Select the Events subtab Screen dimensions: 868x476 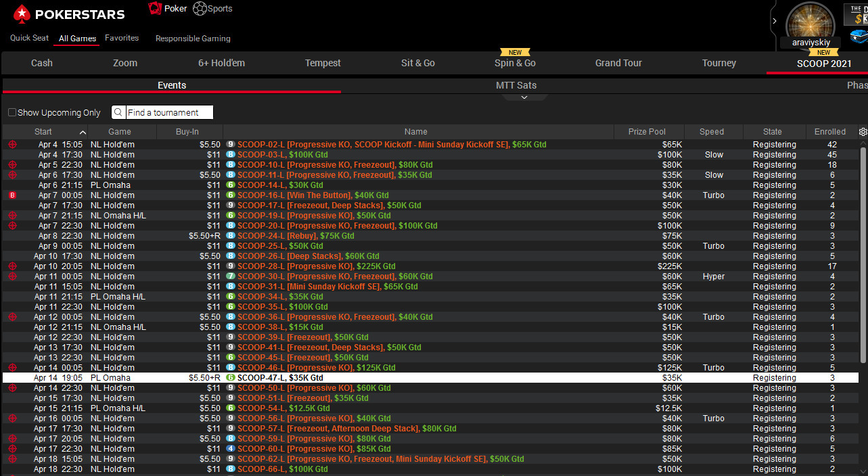tap(172, 85)
